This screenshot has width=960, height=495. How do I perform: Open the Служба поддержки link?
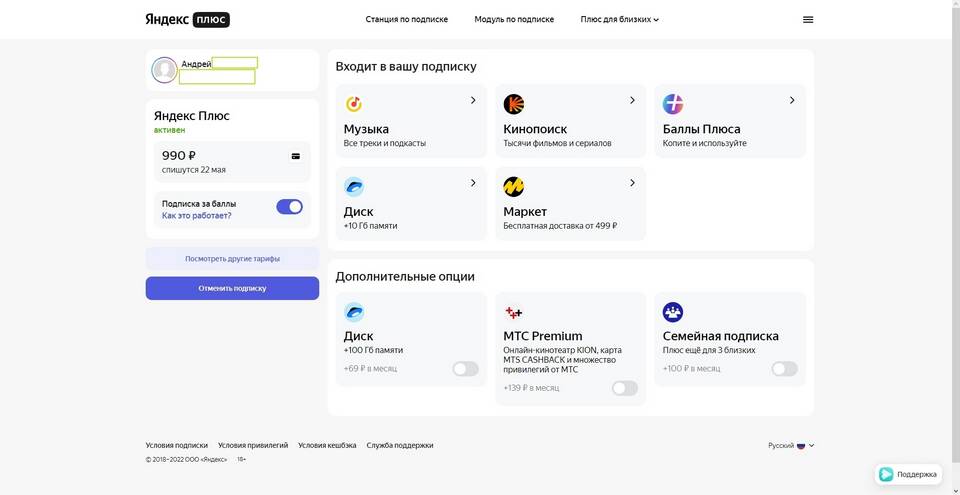click(400, 445)
